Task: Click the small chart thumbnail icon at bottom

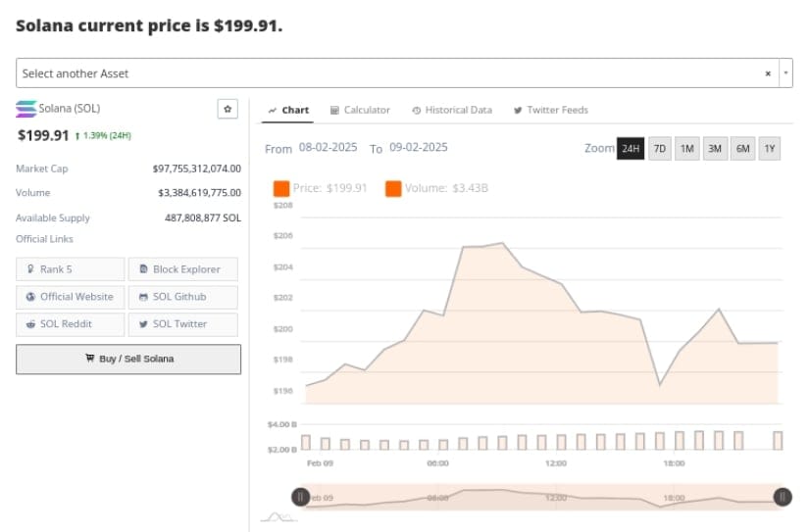Action: pos(277,516)
